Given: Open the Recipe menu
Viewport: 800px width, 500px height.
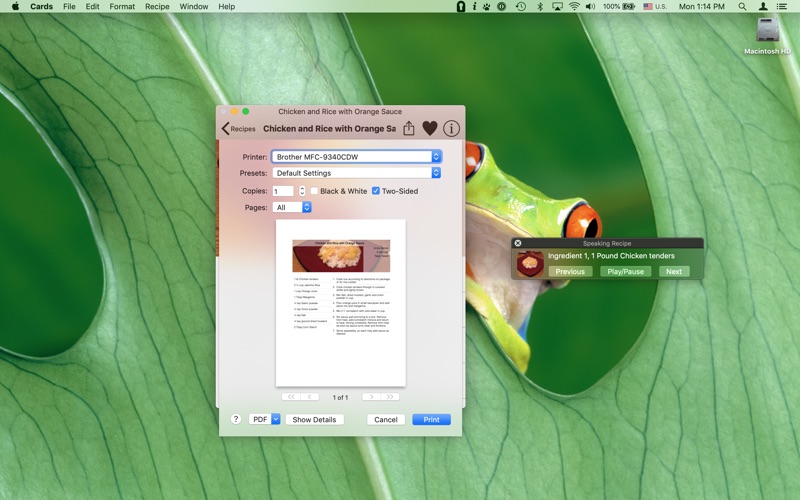Looking at the screenshot, I should [157, 6].
